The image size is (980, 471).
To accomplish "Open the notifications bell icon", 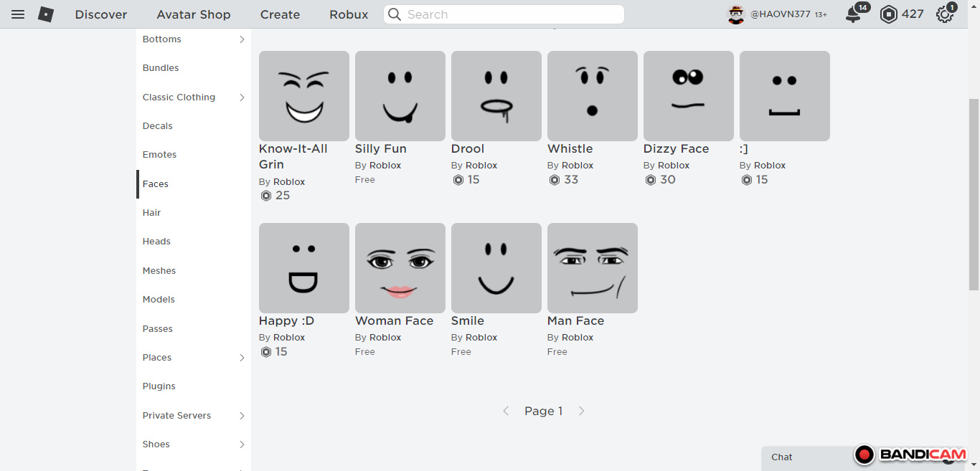I will (x=853, y=14).
